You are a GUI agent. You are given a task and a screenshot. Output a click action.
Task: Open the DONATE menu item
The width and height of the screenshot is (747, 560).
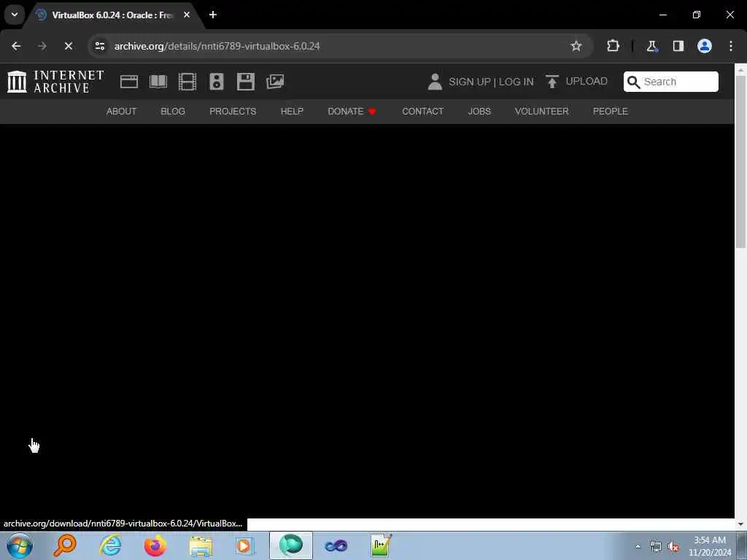(x=352, y=112)
